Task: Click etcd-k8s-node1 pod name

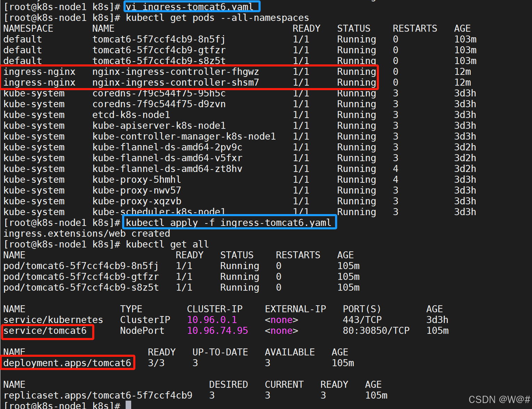Action: [131, 115]
